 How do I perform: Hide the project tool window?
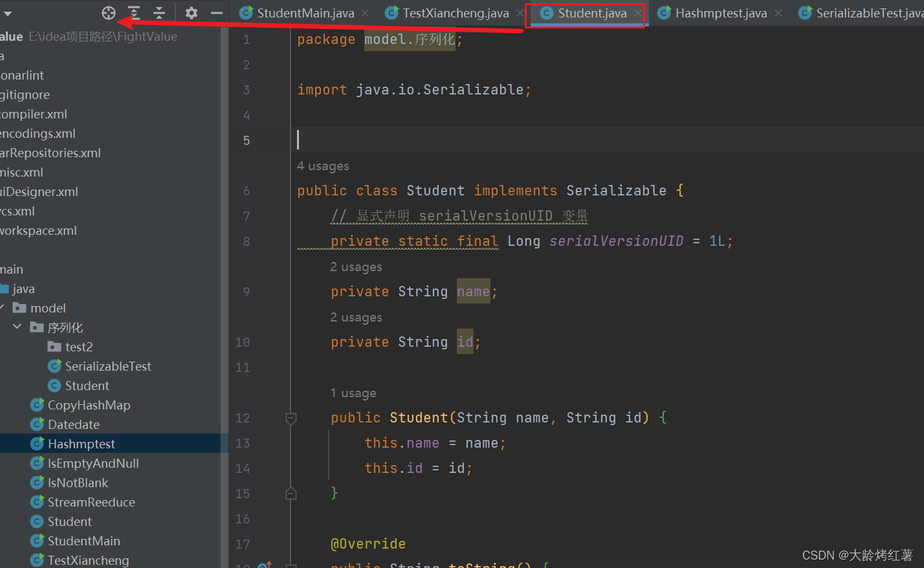[217, 12]
